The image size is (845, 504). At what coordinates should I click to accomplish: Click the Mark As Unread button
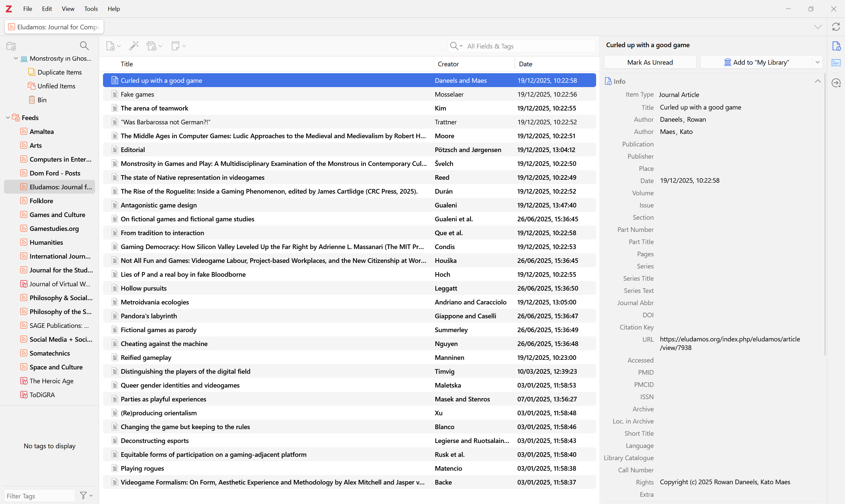tap(650, 62)
